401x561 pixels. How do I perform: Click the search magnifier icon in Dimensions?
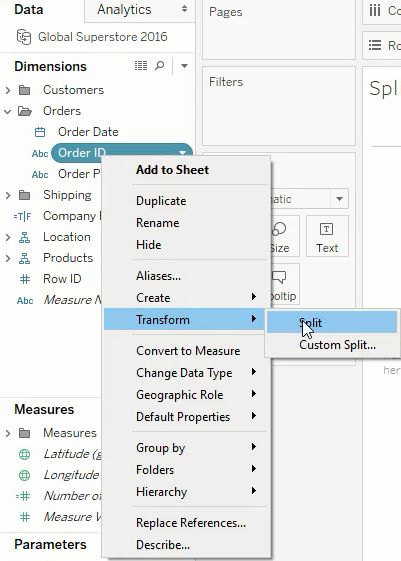point(160,65)
